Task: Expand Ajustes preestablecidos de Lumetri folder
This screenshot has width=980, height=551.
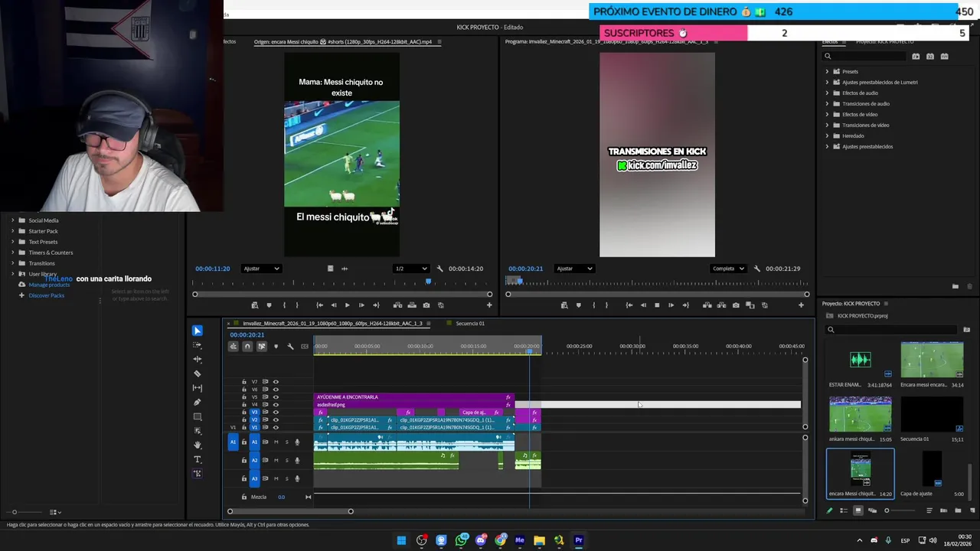Action: tap(827, 83)
